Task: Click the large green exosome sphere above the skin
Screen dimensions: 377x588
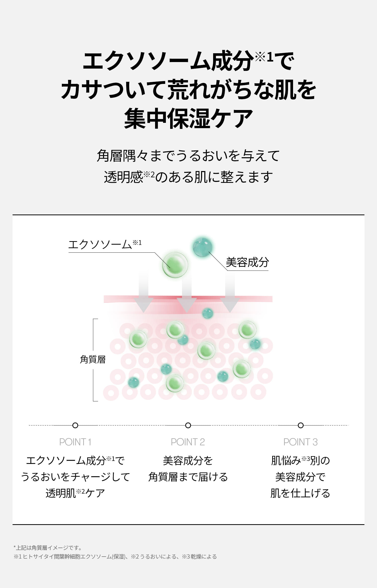Action: tap(175, 265)
